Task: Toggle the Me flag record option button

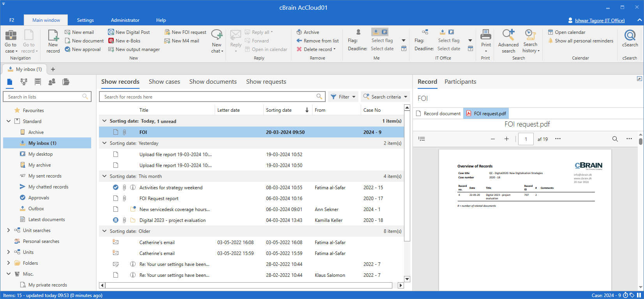Action: [384, 32]
